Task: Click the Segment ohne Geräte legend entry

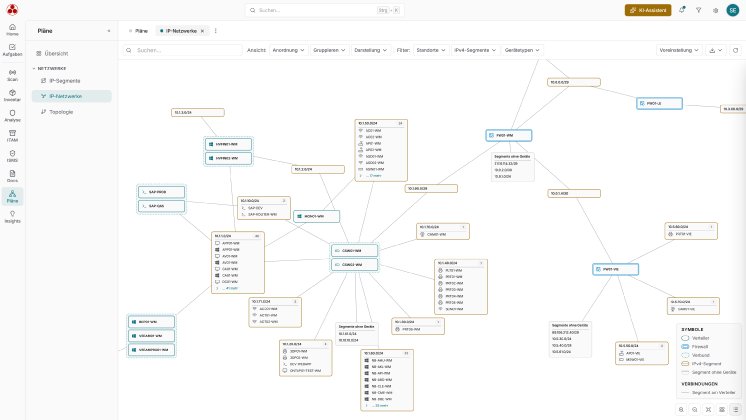Action: (x=708, y=372)
